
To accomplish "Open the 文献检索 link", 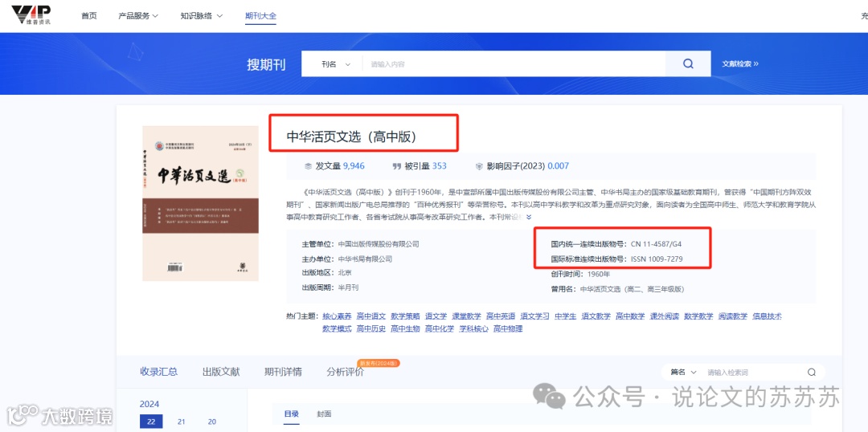I will point(739,64).
